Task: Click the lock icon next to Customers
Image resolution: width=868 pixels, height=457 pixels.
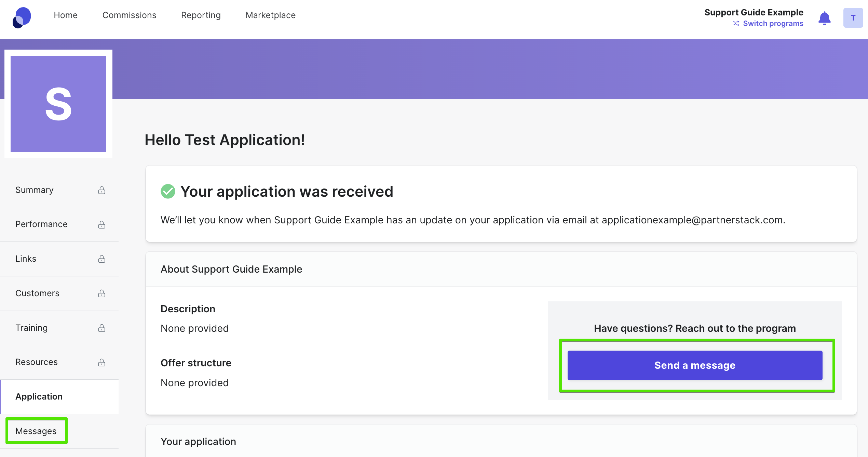Action: (x=101, y=293)
